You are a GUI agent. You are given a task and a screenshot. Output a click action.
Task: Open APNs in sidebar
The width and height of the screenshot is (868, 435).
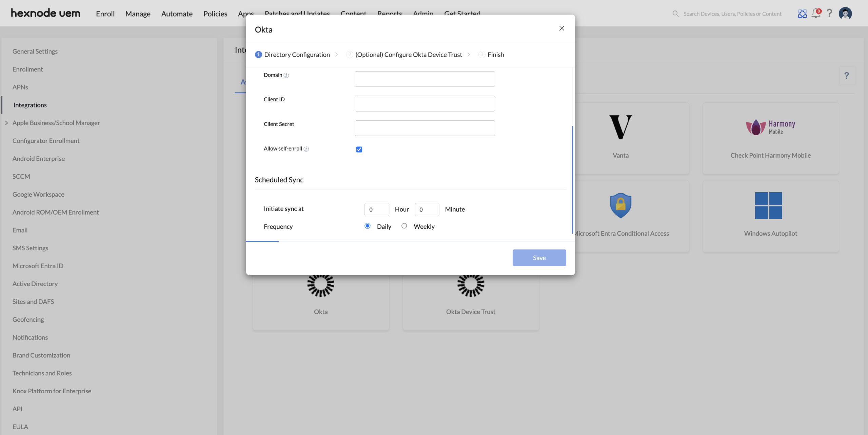pos(20,87)
